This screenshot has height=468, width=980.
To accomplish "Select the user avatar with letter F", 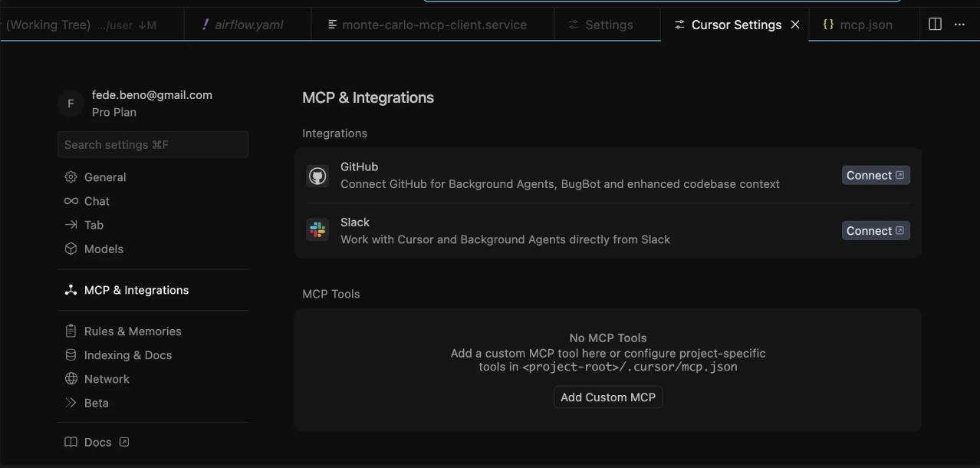I will (71, 104).
